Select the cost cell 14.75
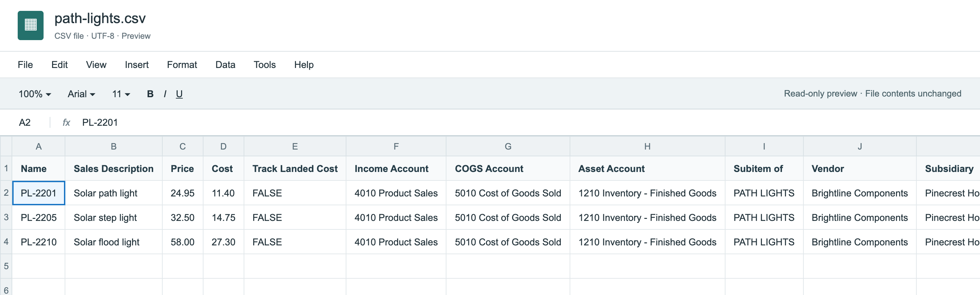Image resolution: width=980 pixels, height=295 pixels. coord(223,218)
